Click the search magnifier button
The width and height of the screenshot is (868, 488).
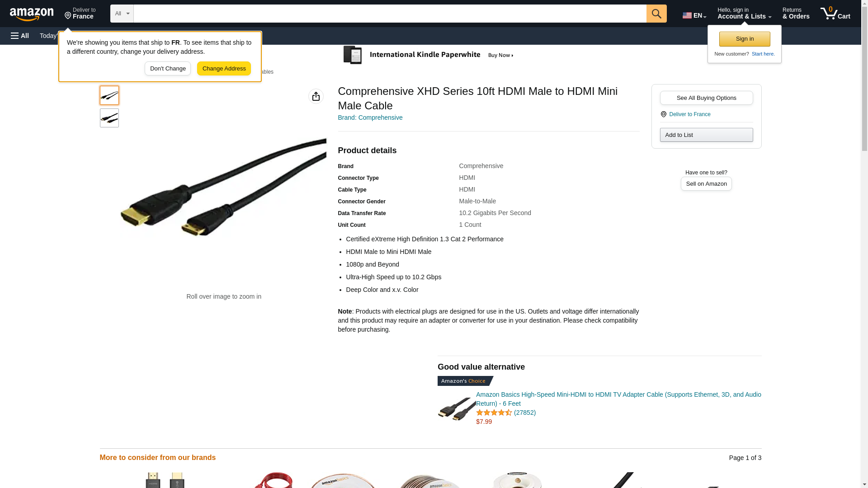pyautogui.click(x=656, y=14)
